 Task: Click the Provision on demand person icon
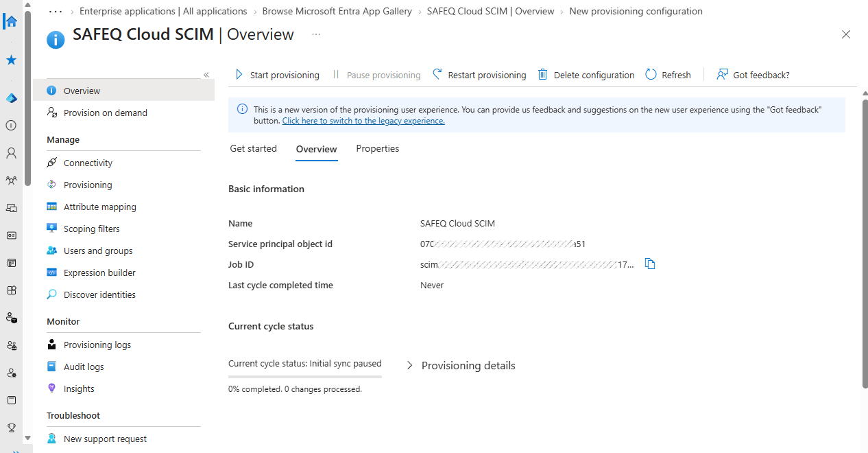52,113
